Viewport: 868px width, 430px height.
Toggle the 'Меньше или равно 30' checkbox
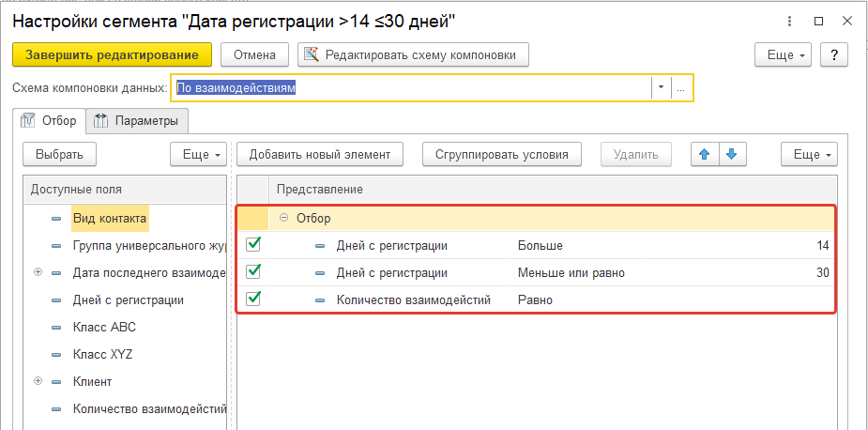point(252,272)
